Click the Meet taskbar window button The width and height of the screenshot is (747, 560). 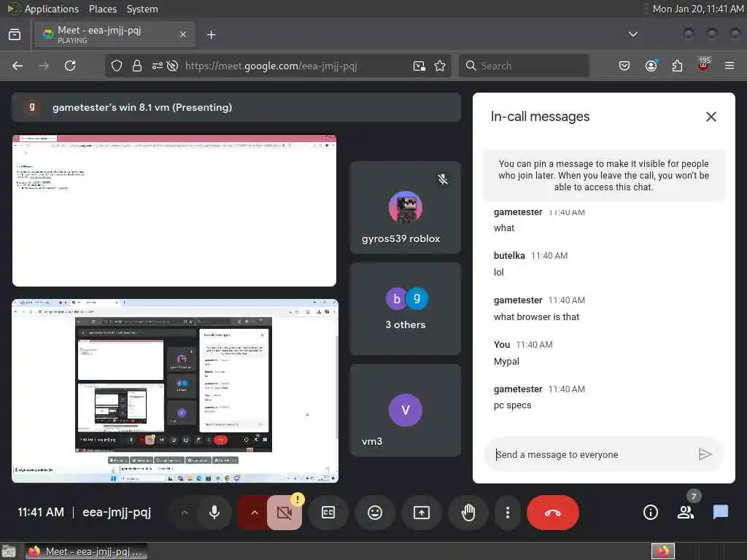pos(87,551)
